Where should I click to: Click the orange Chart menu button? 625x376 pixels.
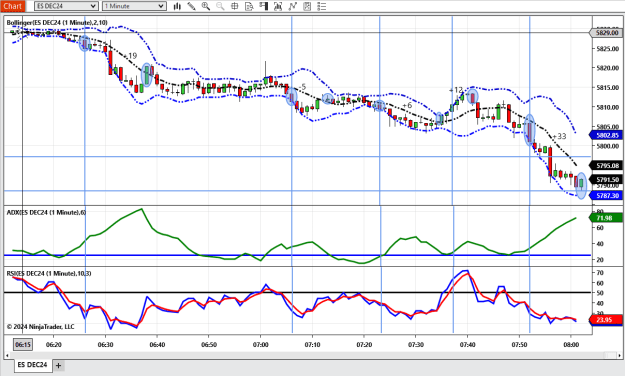click(x=13, y=6)
